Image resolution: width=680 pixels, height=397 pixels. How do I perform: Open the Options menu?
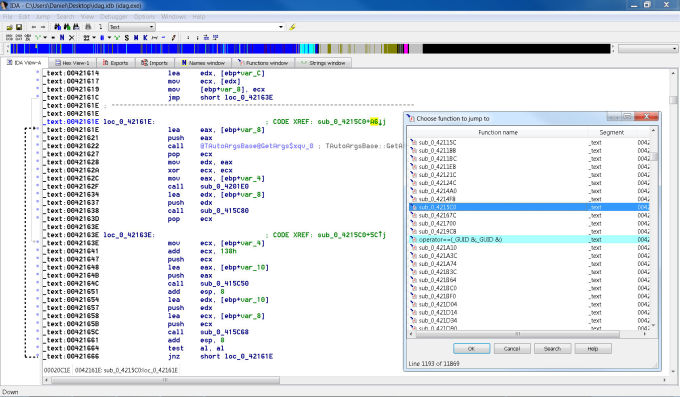(144, 16)
